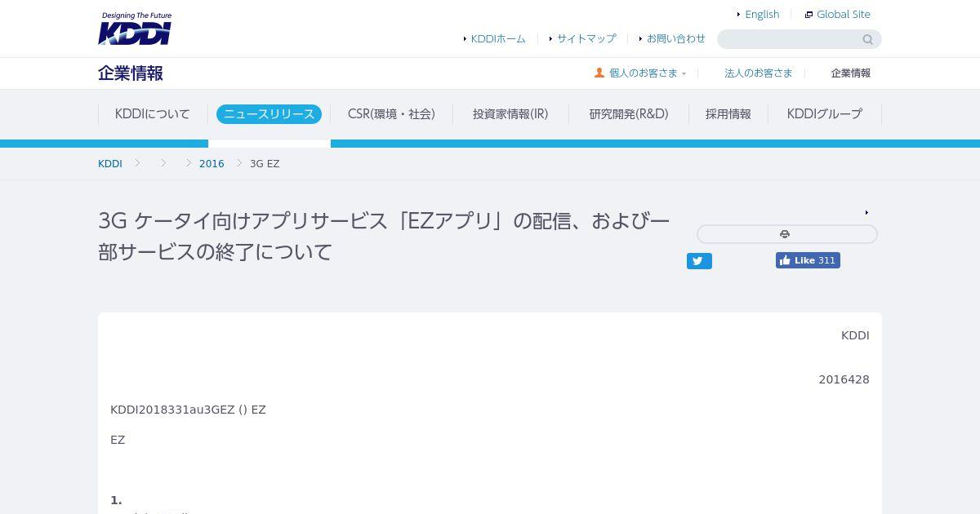The height and width of the screenshot is (514, 980).
Task: Click the orange person icon
Action: (x=599, y=73)
